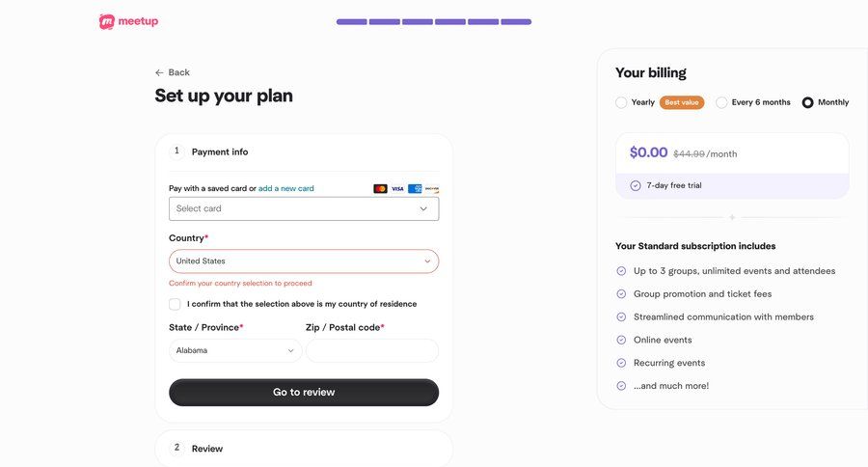Click the add a new card link

286,188
